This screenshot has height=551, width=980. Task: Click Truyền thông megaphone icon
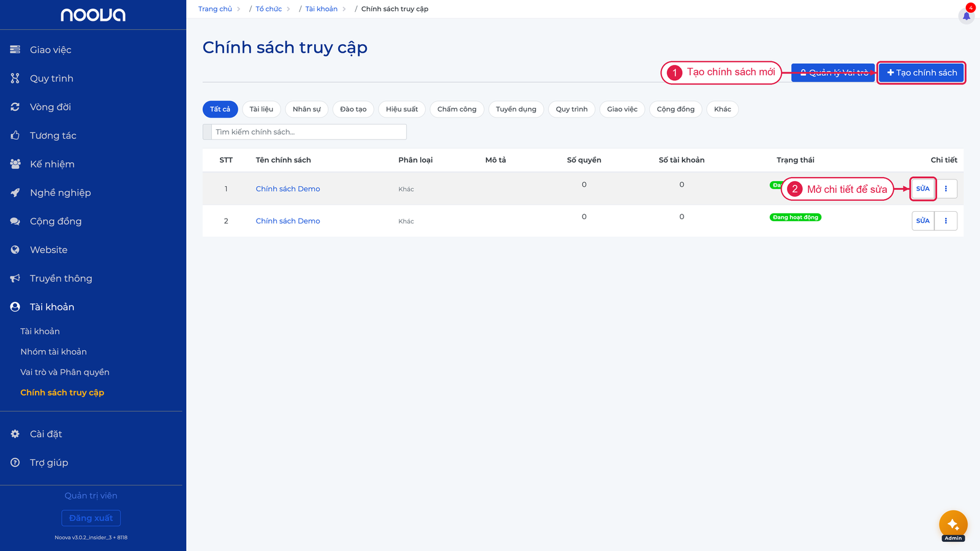tap(15, 278)
